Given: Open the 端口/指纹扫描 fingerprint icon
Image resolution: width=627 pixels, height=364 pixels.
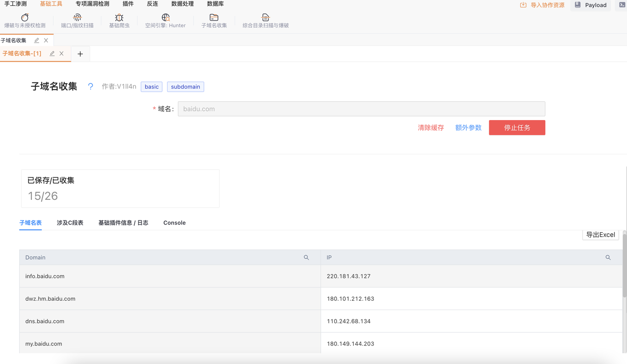Looking at the screenshot, I should pos(77,18).
